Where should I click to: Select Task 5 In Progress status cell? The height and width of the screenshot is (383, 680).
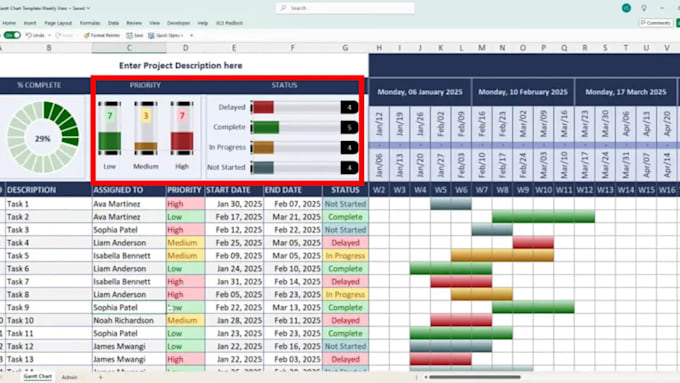click(x=345, y=256)
